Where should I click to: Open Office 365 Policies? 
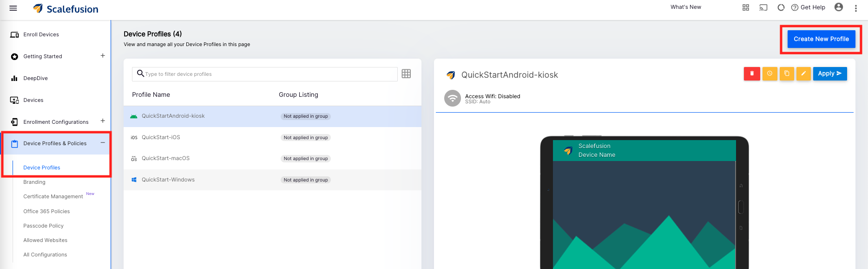pos(46,211)
